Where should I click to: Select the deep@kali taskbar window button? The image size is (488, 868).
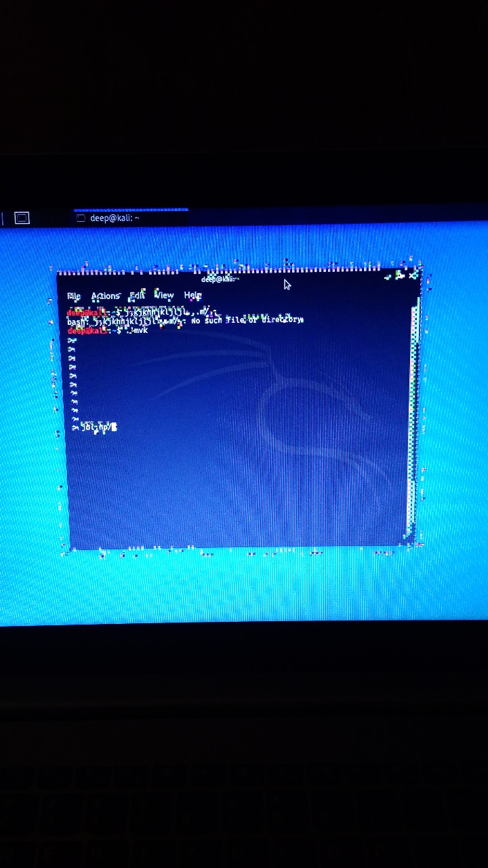pos(114,218)
